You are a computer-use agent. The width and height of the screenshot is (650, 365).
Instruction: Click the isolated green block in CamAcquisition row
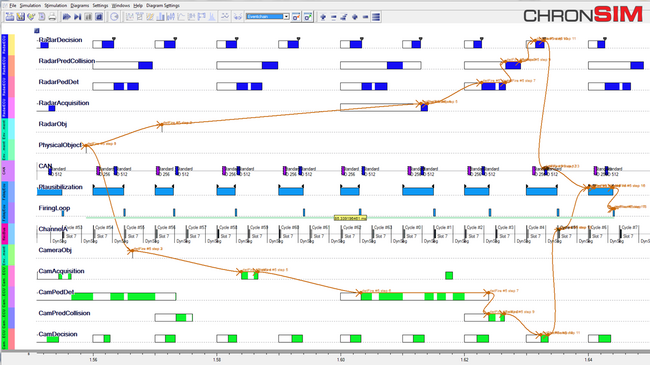point(449,275)
